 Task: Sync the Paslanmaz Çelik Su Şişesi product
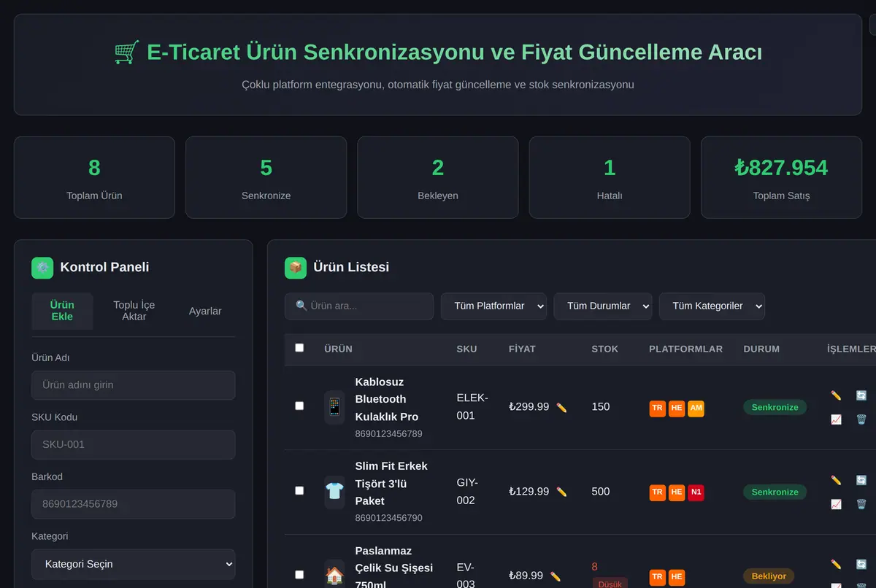[x=861, y=565]
